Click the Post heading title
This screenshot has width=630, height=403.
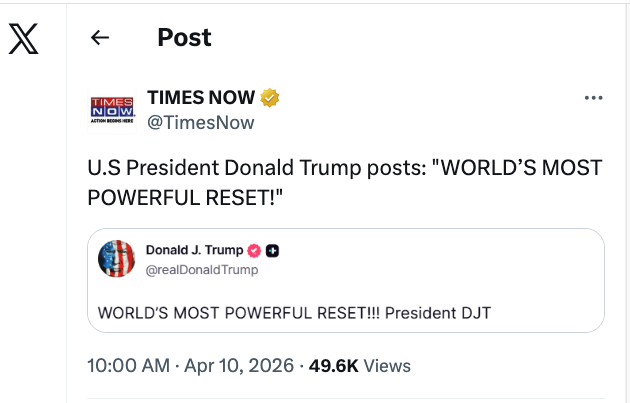[184, 38]
